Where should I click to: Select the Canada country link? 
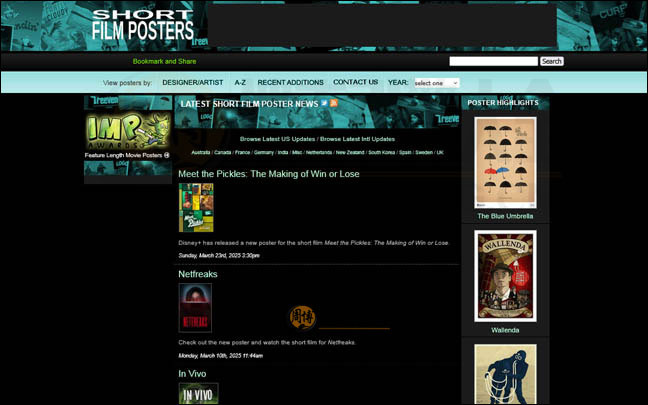tap(222, 152)
